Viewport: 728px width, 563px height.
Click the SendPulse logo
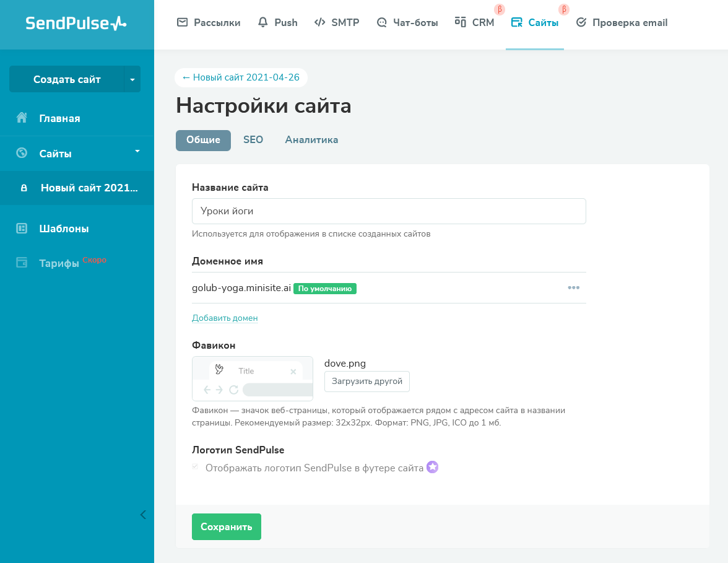(x=76, y=24)
